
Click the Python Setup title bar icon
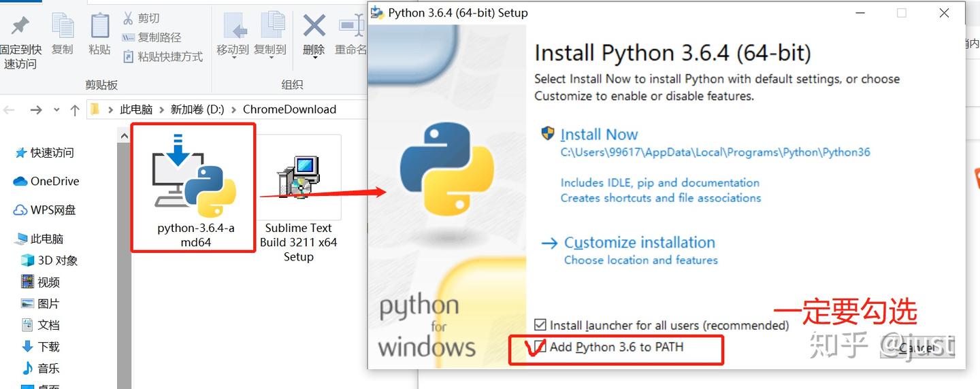click(376, 13)
